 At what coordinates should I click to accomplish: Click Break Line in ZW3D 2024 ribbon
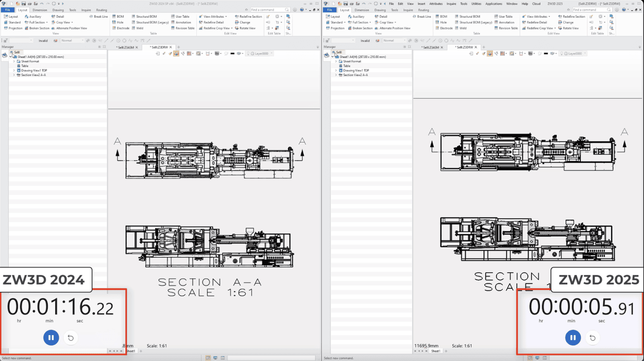(x=99, y=17)
